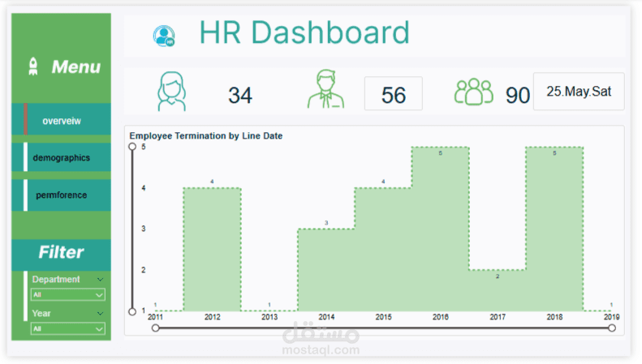Open the Year All dropdown
This screenshot has width=642, height=364.
coord(68,329)
